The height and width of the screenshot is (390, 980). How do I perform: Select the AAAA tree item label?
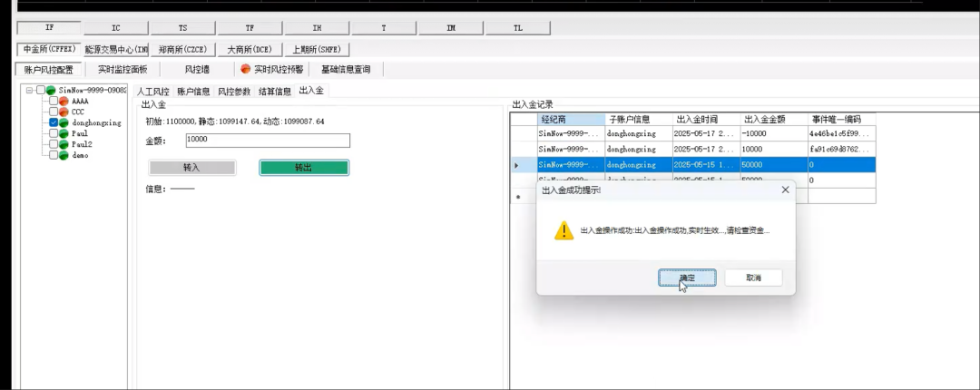[x=80, y=101]
